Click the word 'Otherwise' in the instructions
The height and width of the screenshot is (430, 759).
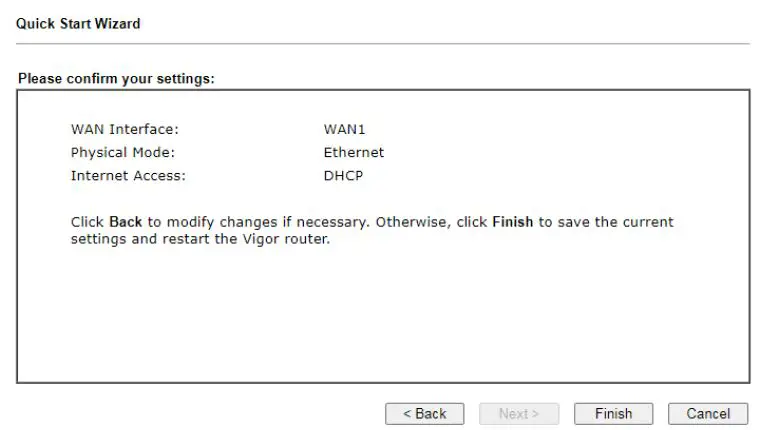coord(414,222)
